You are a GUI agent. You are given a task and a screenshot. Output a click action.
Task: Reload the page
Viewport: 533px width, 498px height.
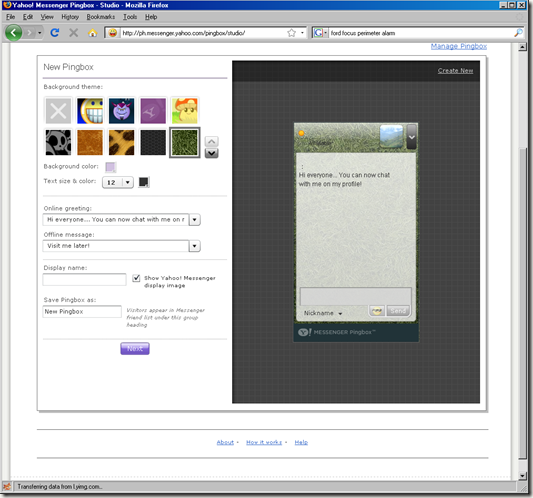coord(55,33)
